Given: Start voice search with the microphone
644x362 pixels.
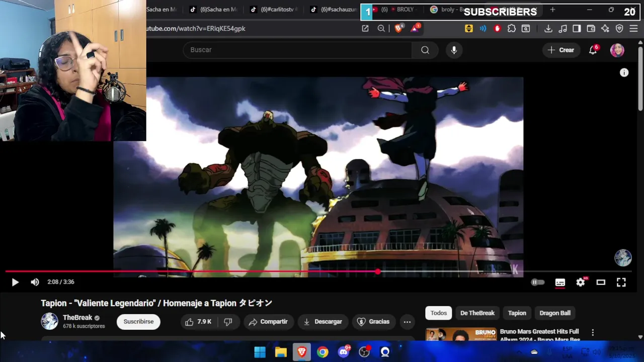Looking at the screenshot, I should (454, 50).
